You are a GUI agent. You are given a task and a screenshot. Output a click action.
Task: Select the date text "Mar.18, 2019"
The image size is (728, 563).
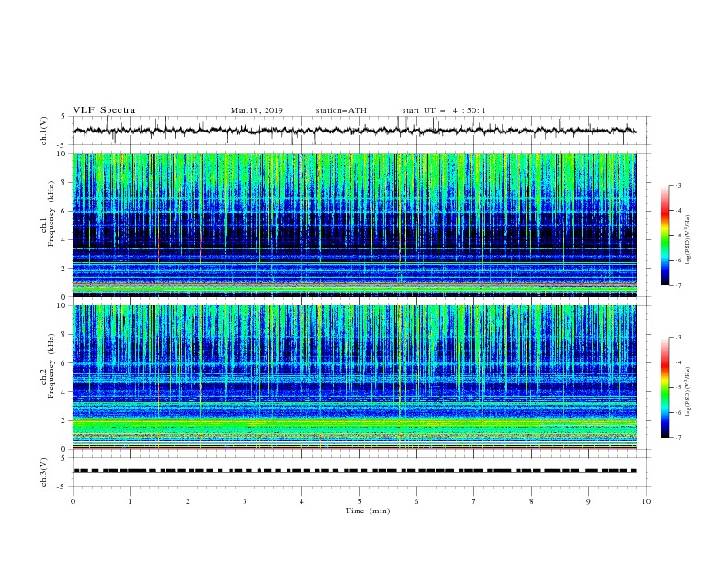click(256, 110)
